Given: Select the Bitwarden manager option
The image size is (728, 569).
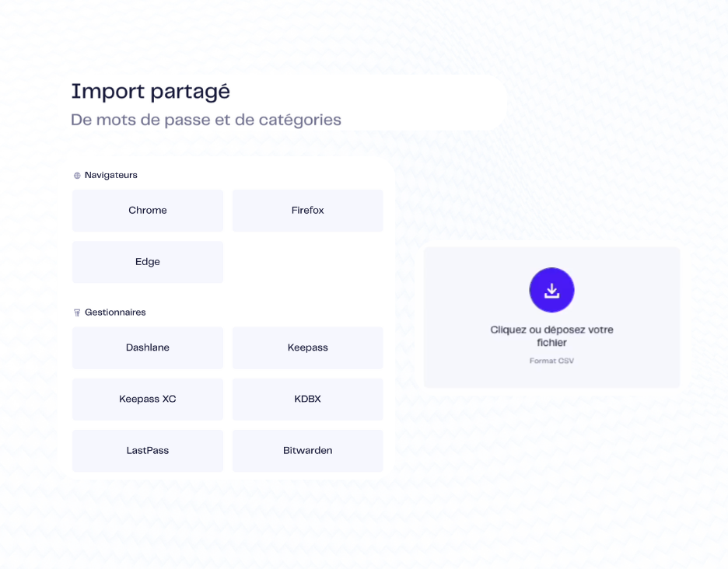Looking at the screenshot, I should point(307,450).
